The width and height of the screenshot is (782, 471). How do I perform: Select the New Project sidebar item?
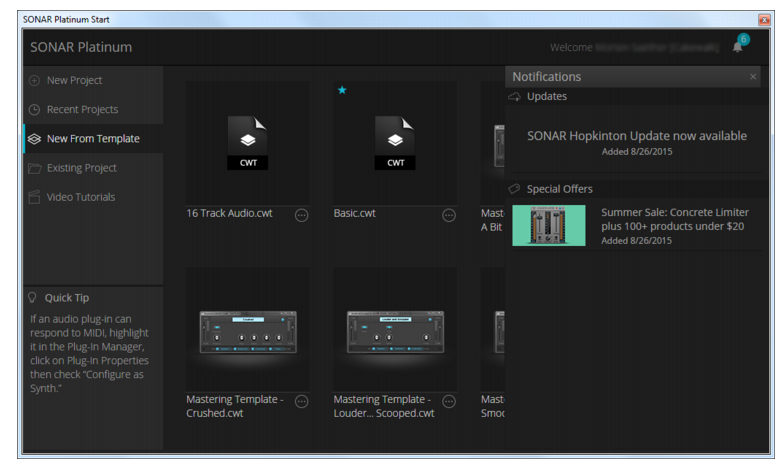(74, 80)
